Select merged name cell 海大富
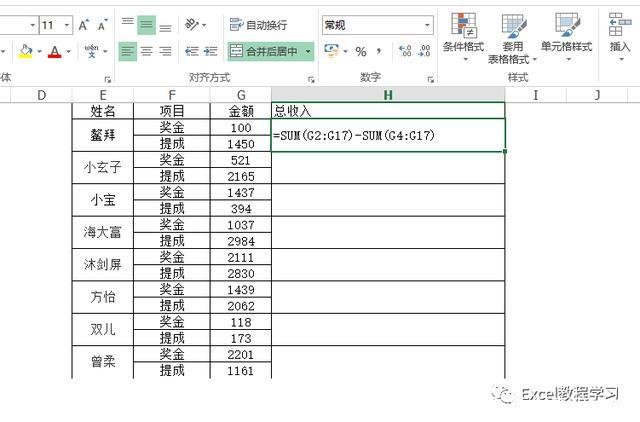Viewport: 640px width, 422px height. 103,232
